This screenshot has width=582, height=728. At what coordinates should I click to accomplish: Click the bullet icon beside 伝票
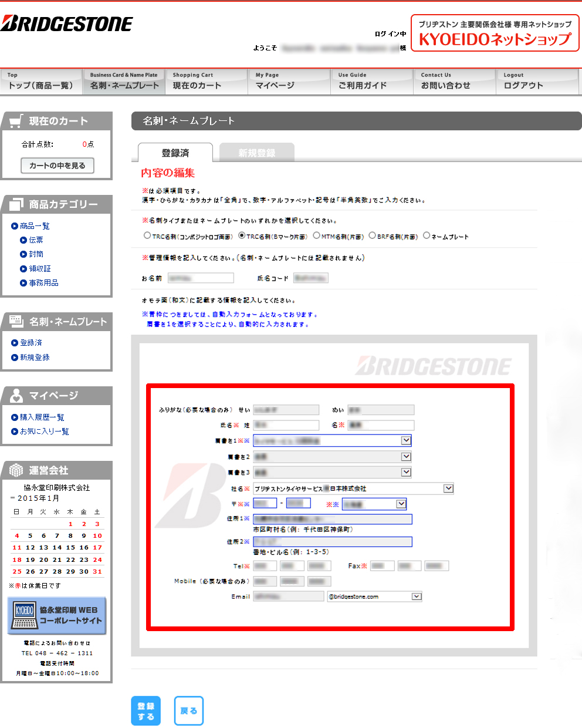pos(23,240)
